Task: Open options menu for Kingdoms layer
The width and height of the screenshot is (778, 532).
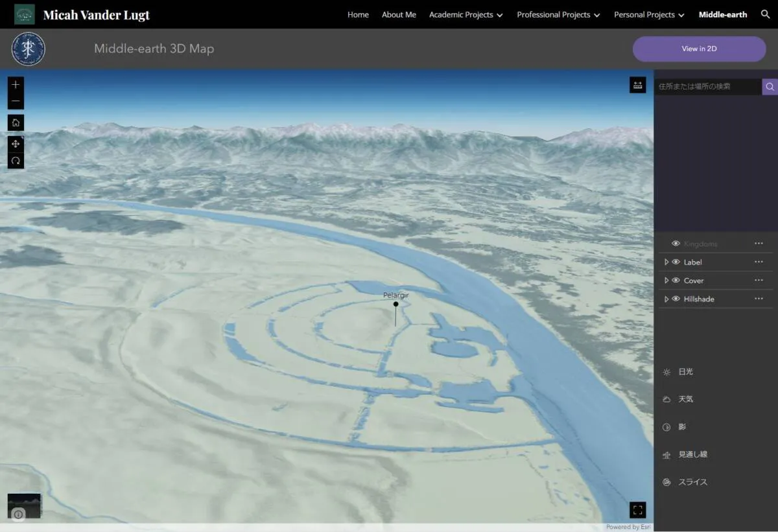Action: click(759, 244)
